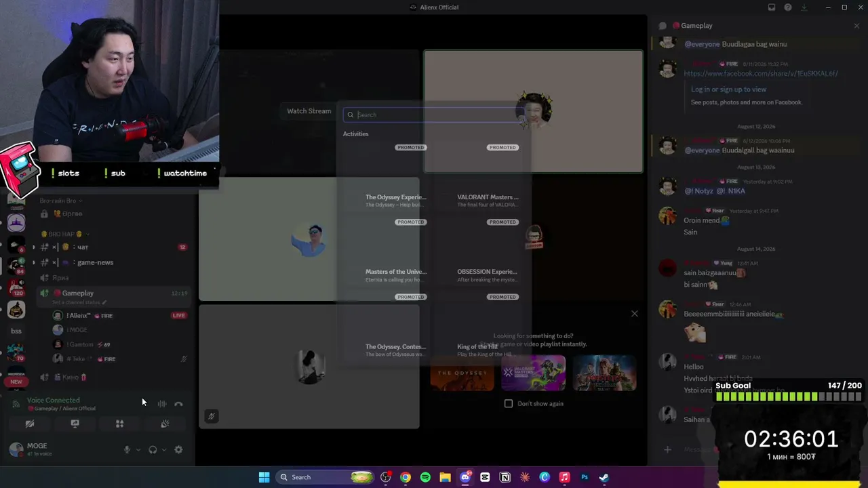Select user Gamtom in voice channel
Image resolution: width=868 pixels, height=488 pixels.
click(119, 344)
